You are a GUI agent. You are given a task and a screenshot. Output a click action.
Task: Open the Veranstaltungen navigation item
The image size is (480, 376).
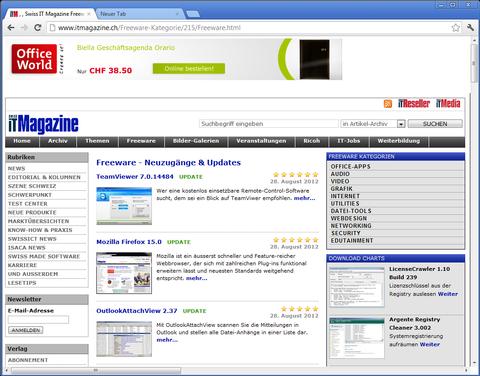click(261, 141)
